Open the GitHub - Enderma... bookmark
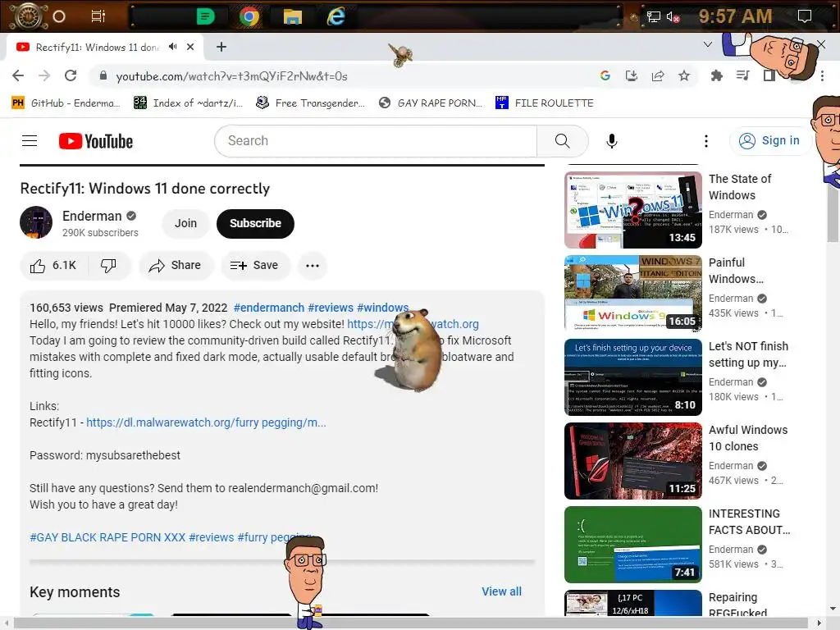840x630 pixels. click(x=66, y=103)
